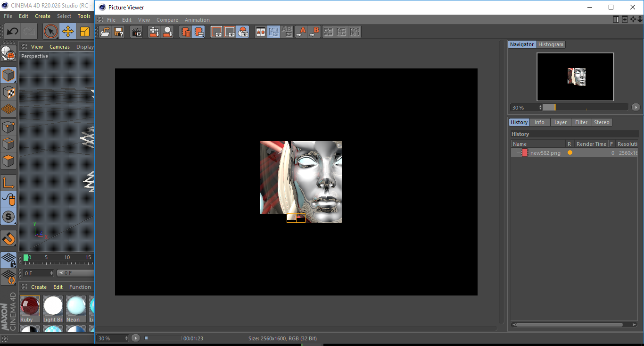Enable AB comparison mode
The height and width of the screenshot is (346, 644).
(x=260, y=32)
